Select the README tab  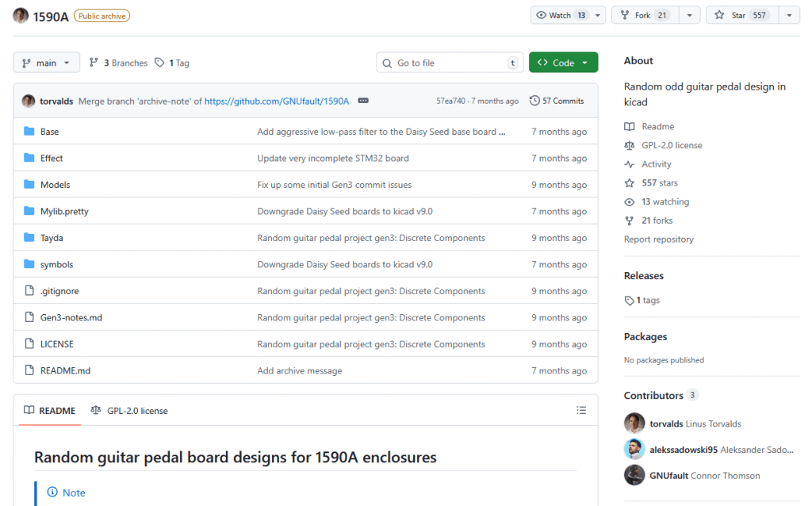pos(50,411)
